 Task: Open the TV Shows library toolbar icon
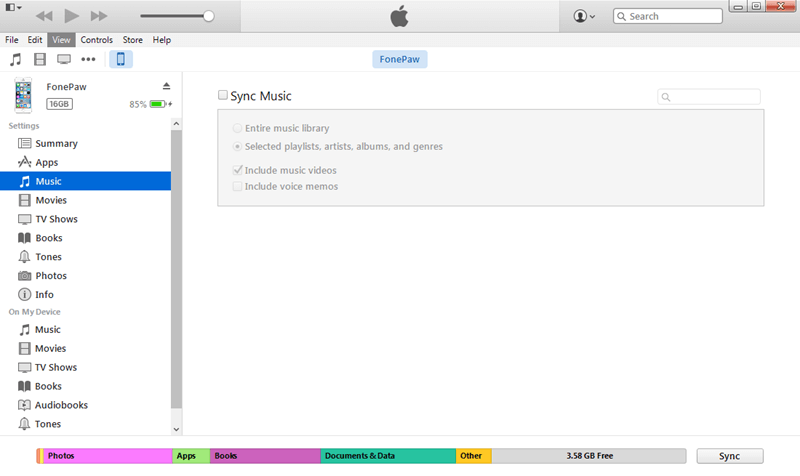point(64,59)
